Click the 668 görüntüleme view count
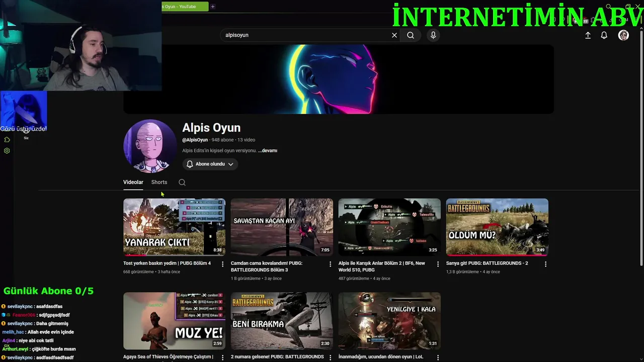Image resolution: width=644 pixels, height=362 pixels. click(138, 272)
